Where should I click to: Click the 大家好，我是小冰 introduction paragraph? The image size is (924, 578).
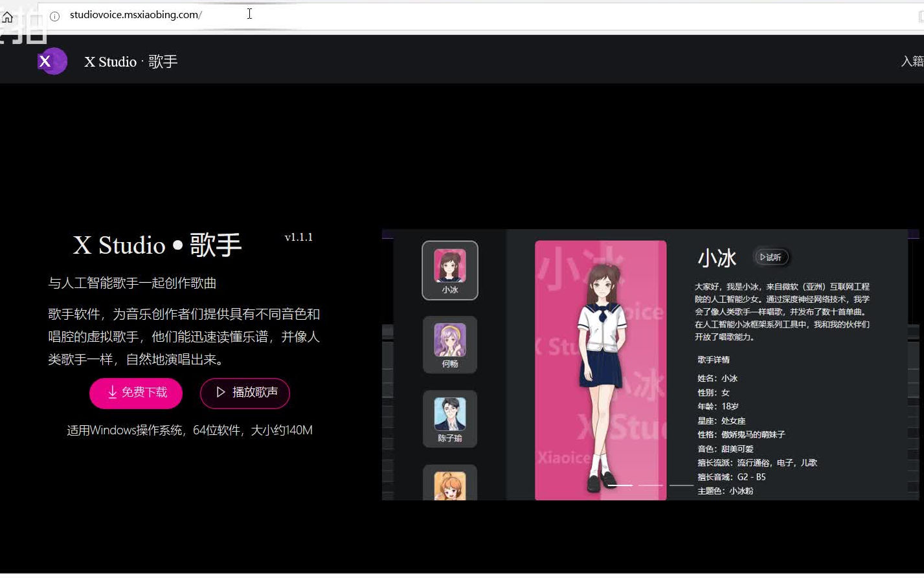tap(782, 312)
